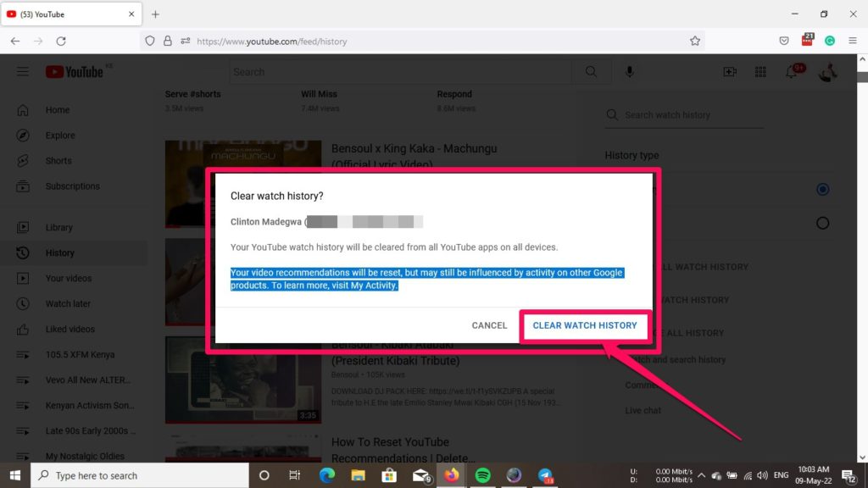Screen dimensions: 868x488
Task: Click the tracking protection shield icon
Action: (150, 41)
